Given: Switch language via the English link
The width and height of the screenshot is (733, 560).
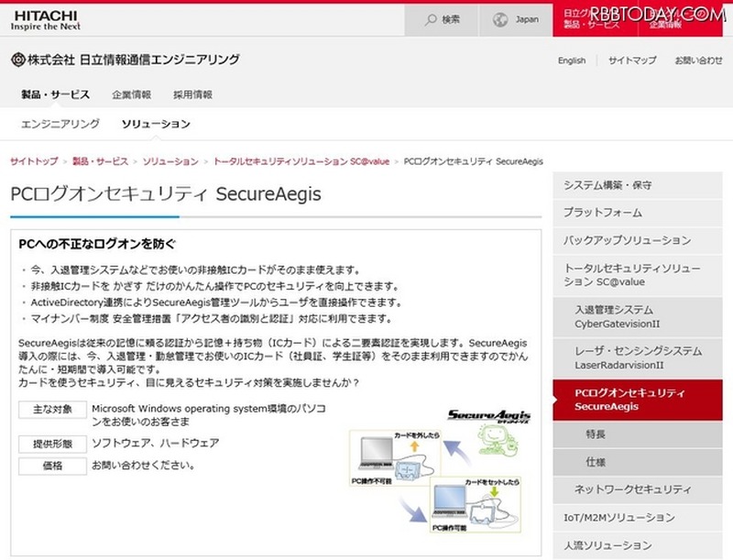Looking at the screenshot, I should click(x=571, y=61).
